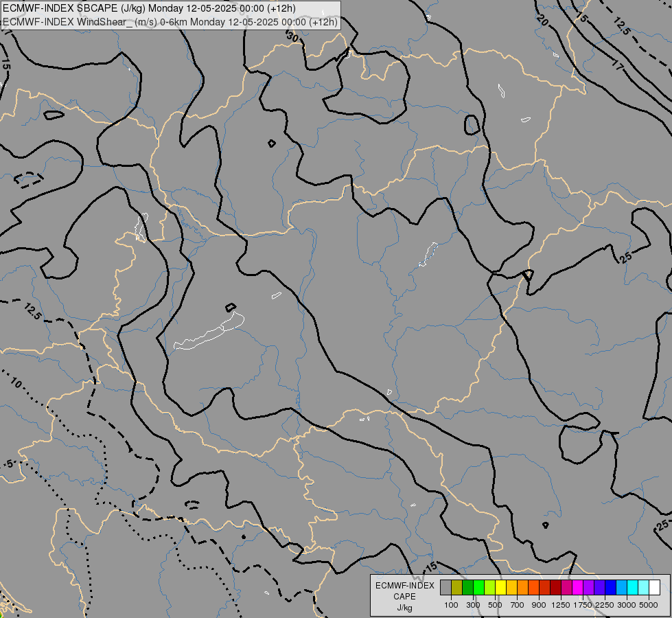The image size is (672, 618).
Task: Click the '2250' legend value
Action: [605, 605]
